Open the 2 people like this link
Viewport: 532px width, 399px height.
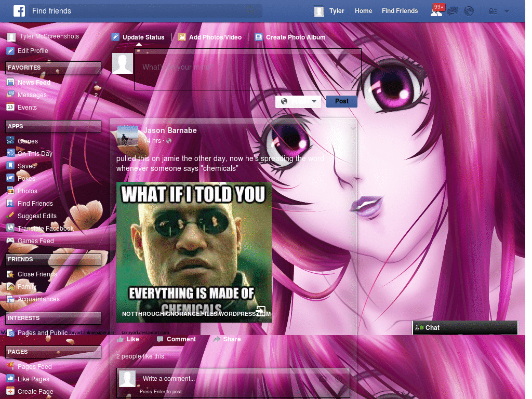pos(141,356)
